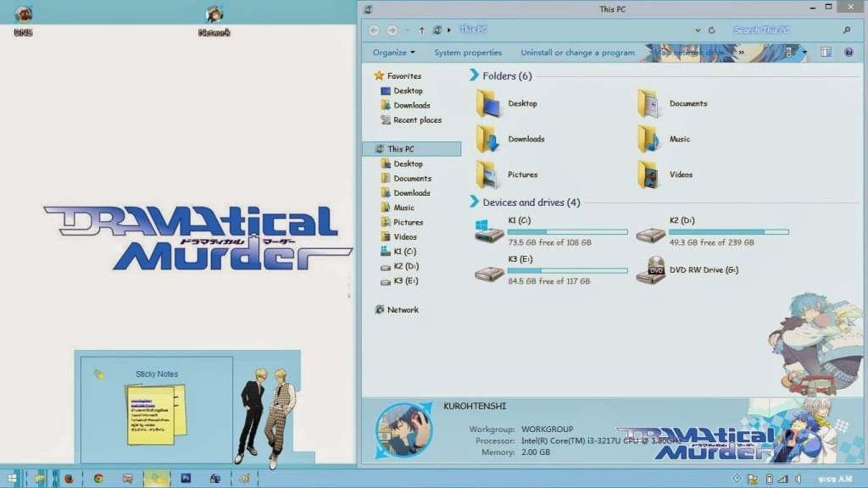This screenshot has height=488, width=868.
Task: Click the Help question mark icon
Action: point(848,53)
